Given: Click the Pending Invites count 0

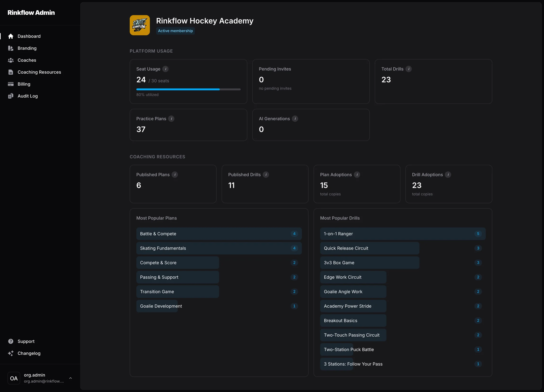Looking at the screenshot, I should pos(261,80).
